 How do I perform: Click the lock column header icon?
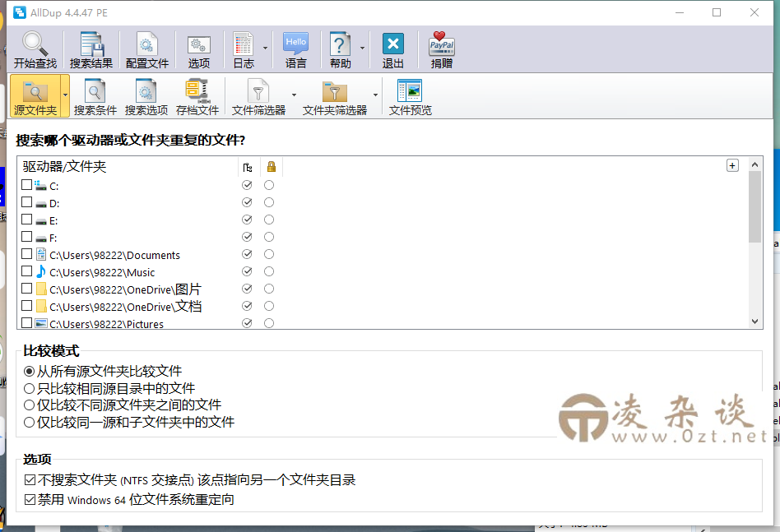[x=272, y=167]
